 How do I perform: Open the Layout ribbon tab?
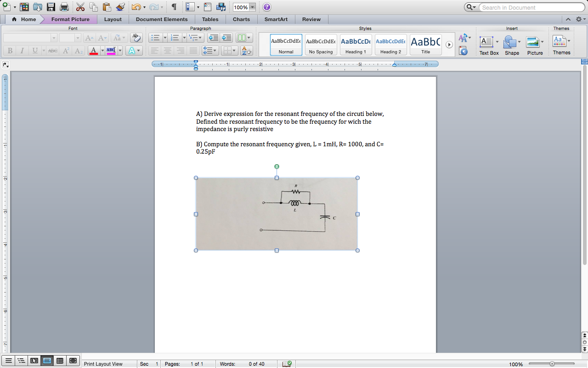click(113, 19)
